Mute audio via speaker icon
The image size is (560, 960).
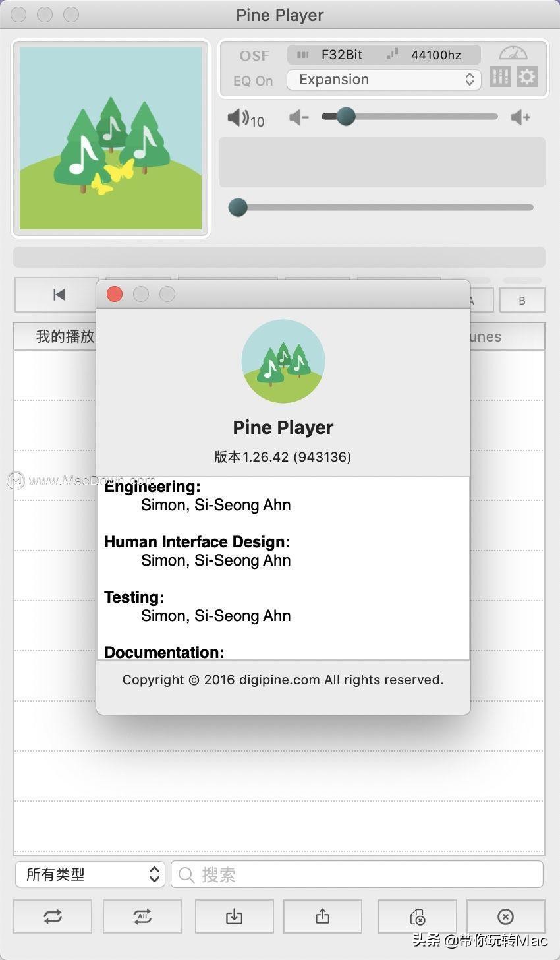239,117
